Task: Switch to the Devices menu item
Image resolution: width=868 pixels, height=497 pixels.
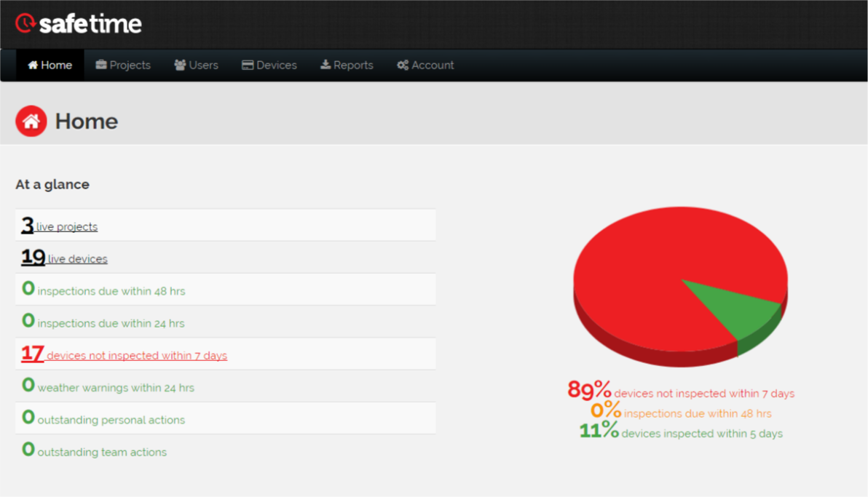Action: (x=269, y=65)
